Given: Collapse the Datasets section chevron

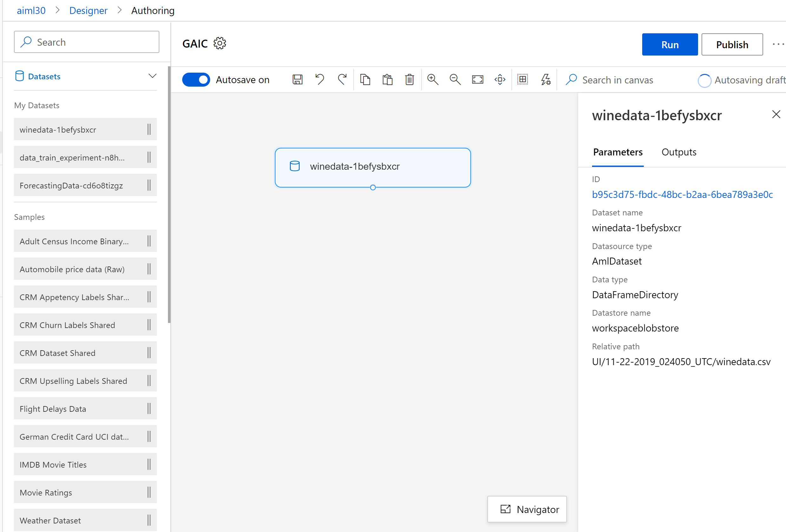Looking at the screenshot, I should point(152,76).
